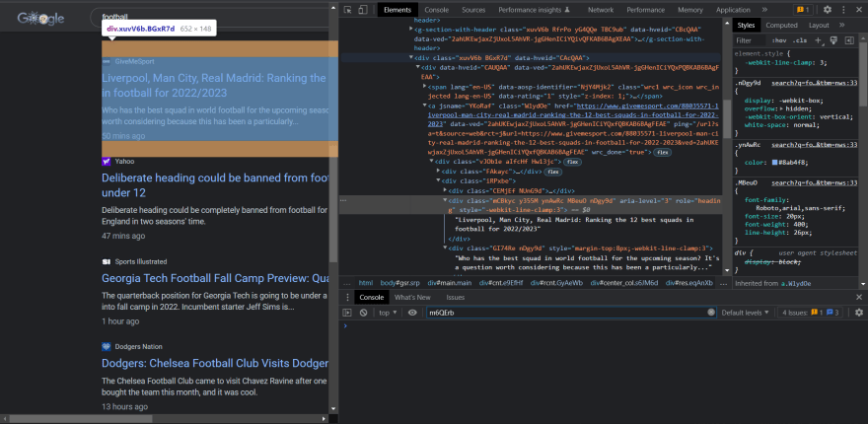The width and height of the screenshot is (868, 424).
Task: Collapse the div.xuvV6b BGxR7d node arrow
Action: [411, 57]
